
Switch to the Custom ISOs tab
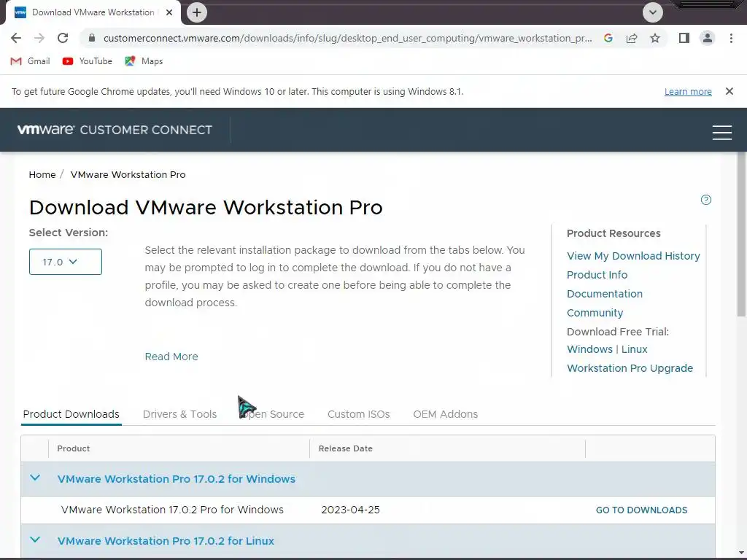pos(358,414)
